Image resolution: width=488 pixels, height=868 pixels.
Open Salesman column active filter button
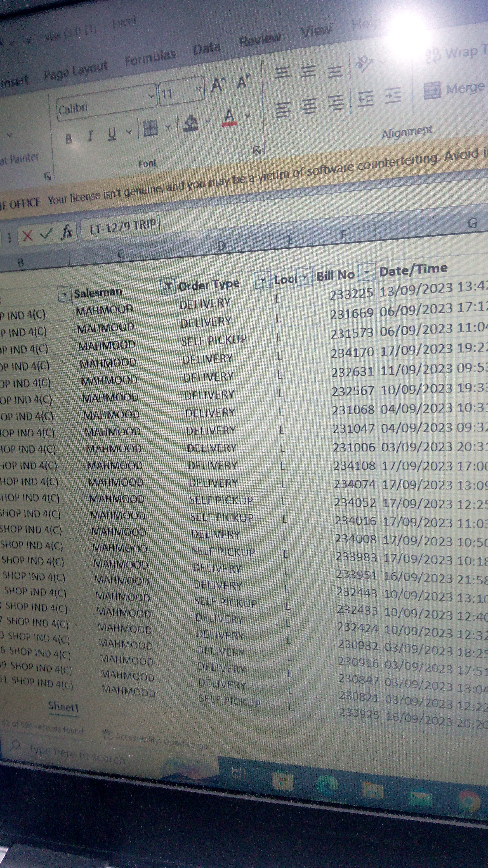pos(167,287)
